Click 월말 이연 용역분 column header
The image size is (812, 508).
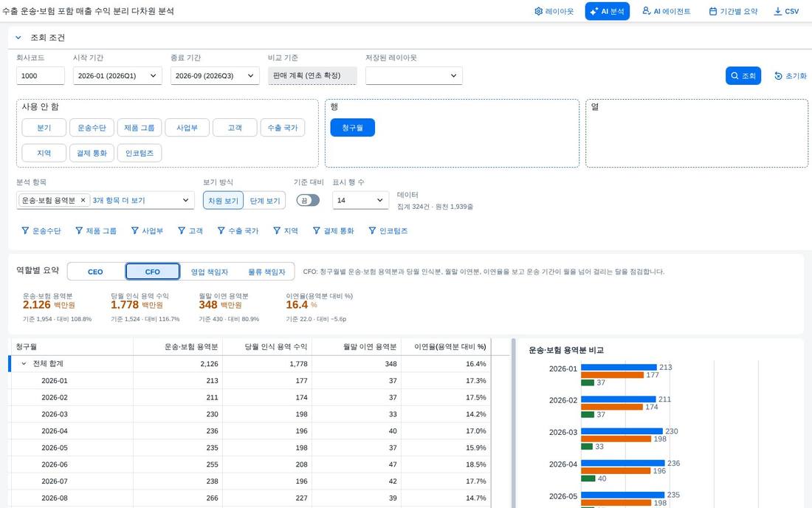[x=357, y=346]
